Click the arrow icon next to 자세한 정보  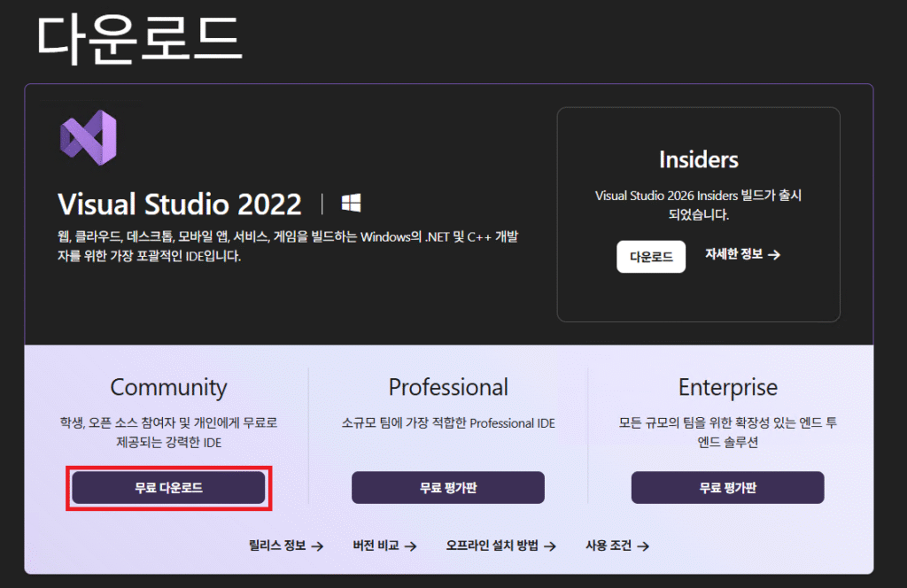point(774,255)
